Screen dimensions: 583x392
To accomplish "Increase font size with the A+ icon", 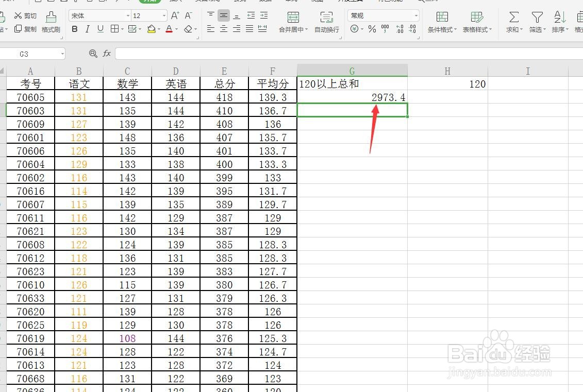I will pos(175,15).
